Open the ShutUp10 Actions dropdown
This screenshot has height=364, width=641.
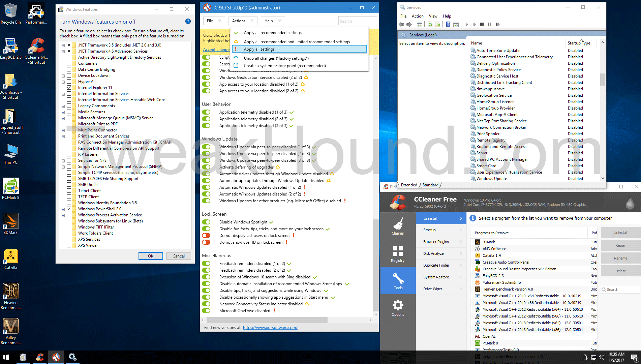tap(243, 21)
